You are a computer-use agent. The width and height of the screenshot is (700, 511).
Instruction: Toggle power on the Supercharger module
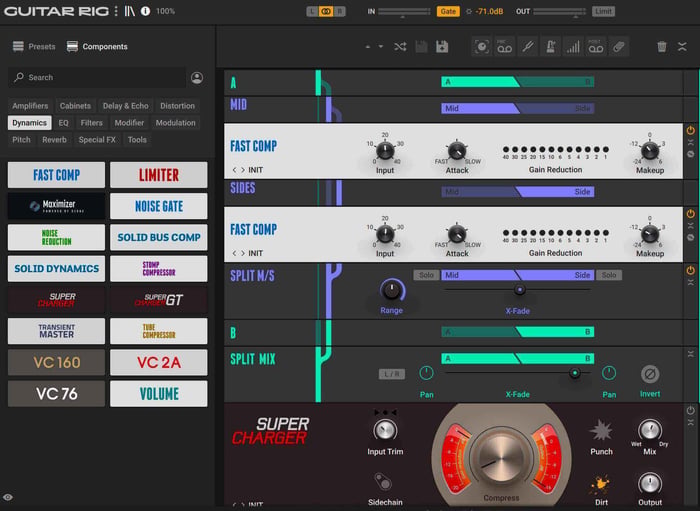[691, 411]
